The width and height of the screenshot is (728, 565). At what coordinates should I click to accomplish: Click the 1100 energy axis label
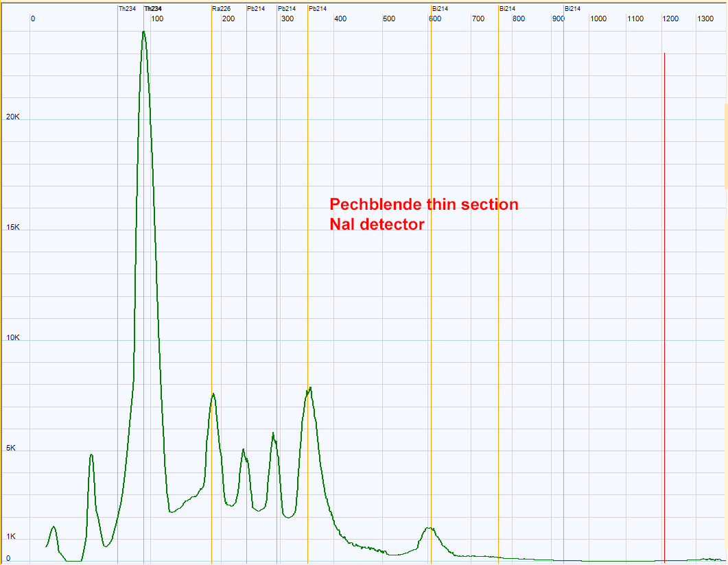635,19
